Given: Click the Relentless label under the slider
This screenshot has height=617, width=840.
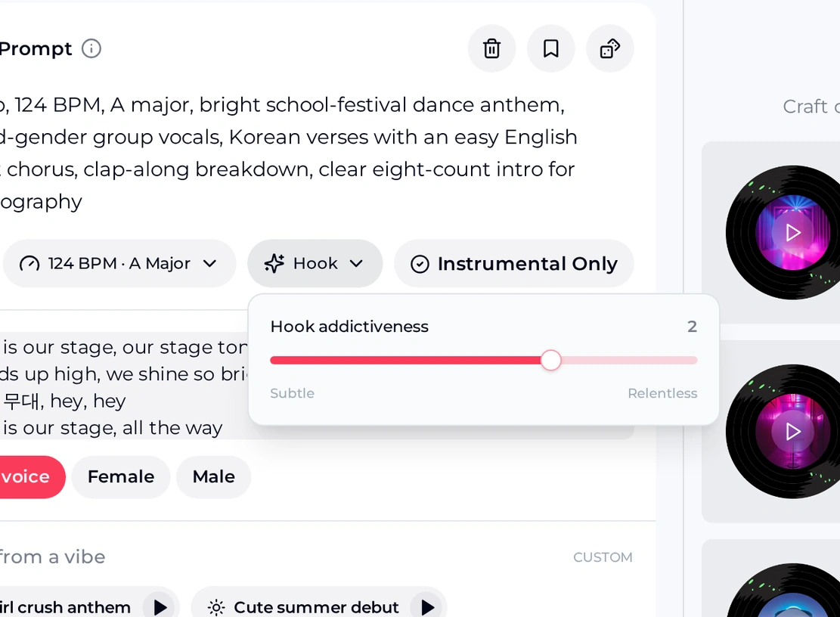Looking at the screenshot, I should [x=662, y=393].
